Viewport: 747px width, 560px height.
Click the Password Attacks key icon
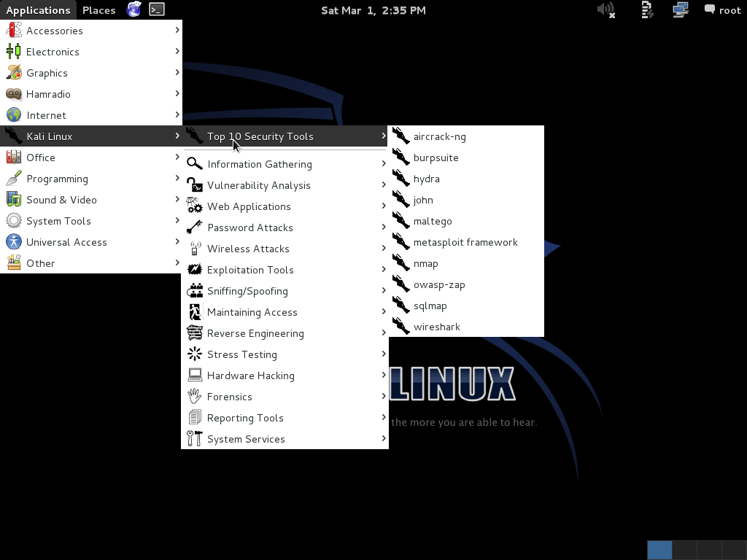click(x=194, y=227)
